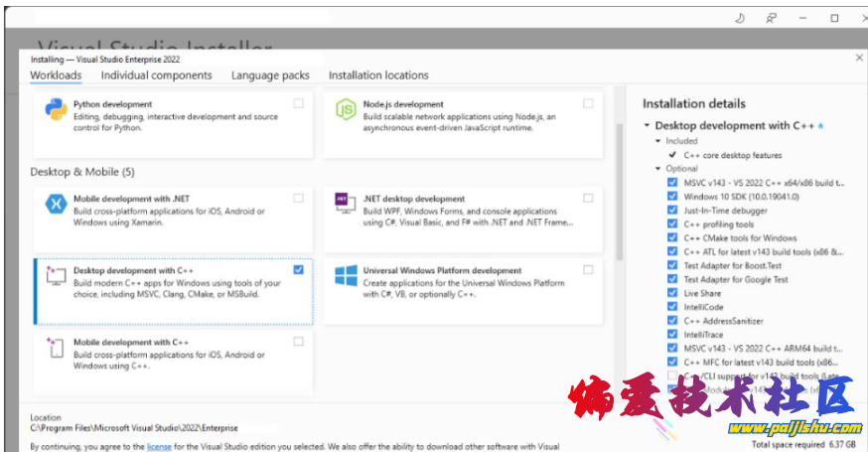Open the Language packs tab

tap(270, 75)
